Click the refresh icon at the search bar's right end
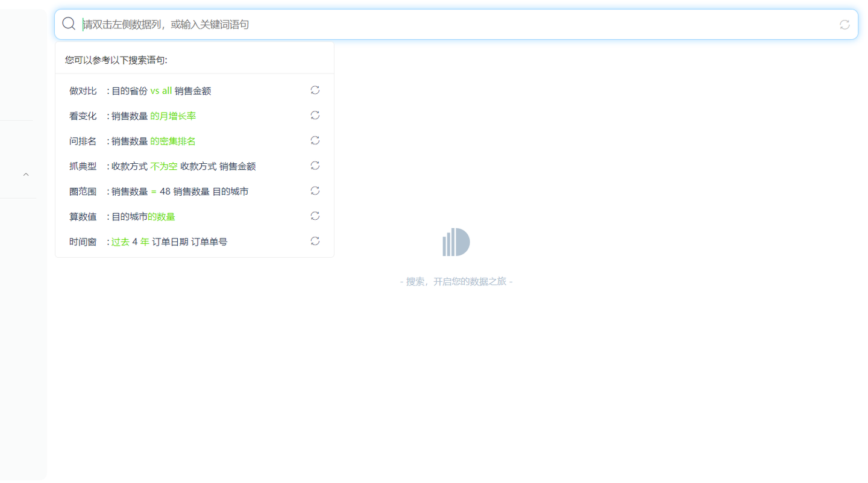The image size is (868, 483). point(844,24)
